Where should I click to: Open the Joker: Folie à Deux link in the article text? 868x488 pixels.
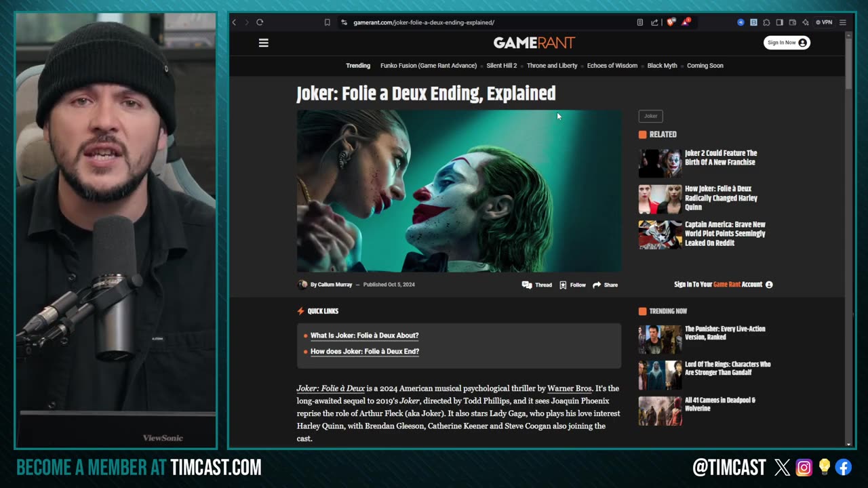click(x=331, y=388)
